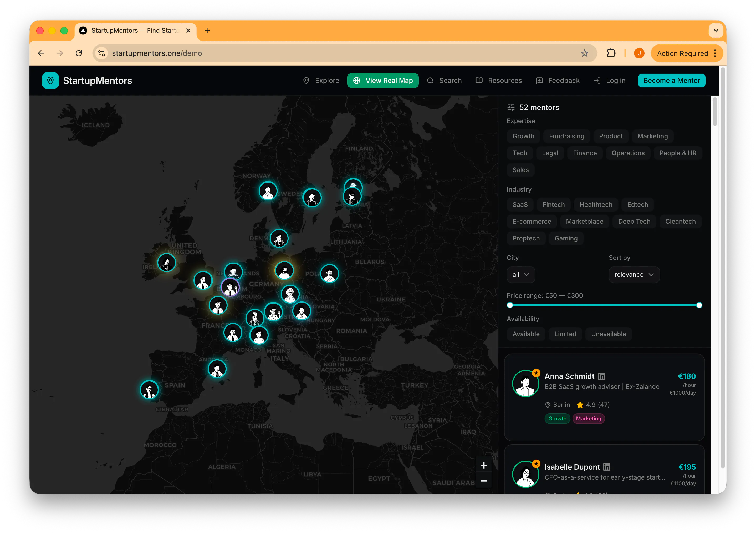Open Isabelle Dupont's mentor profile name

pyautogui.click(x=572, y=467)
